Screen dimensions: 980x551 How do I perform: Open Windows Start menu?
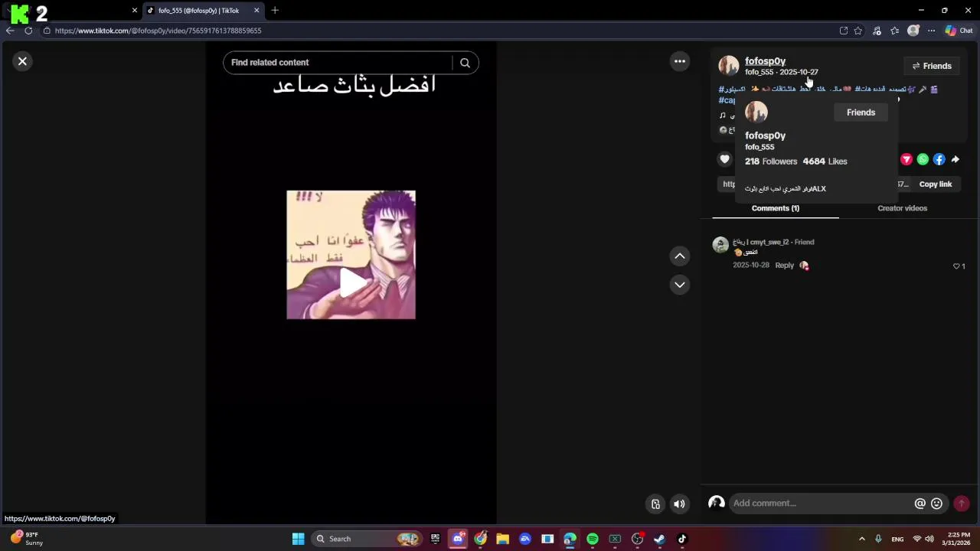tap(298, 539)
